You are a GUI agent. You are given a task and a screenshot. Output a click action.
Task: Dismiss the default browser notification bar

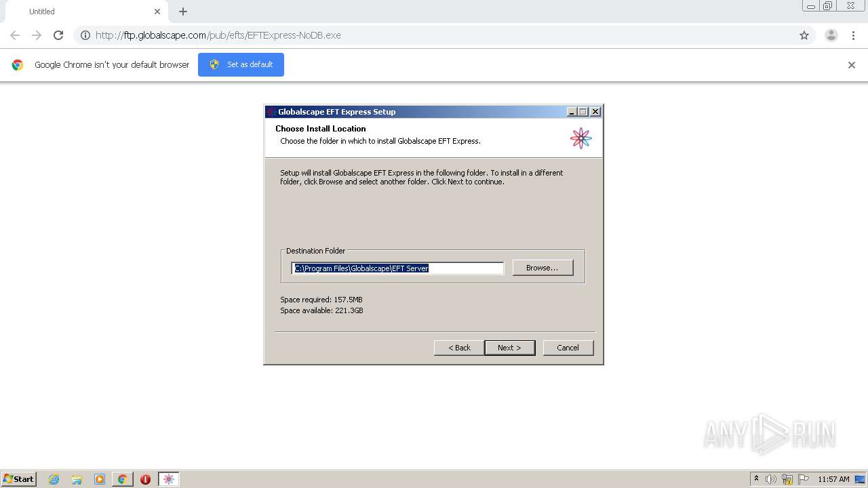click(852, 65)
